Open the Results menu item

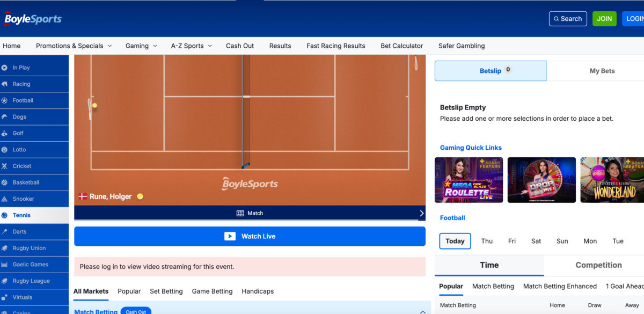[280, 46]
